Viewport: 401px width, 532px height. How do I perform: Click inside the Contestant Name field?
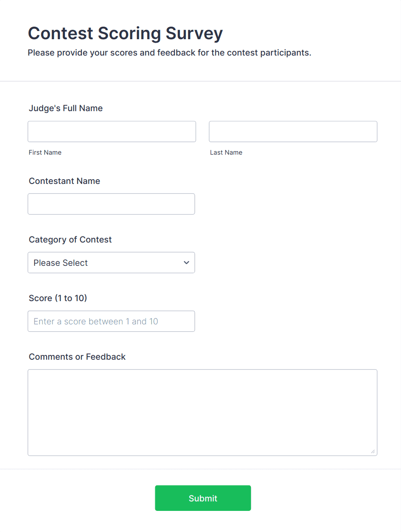click(x=111, y=204)
